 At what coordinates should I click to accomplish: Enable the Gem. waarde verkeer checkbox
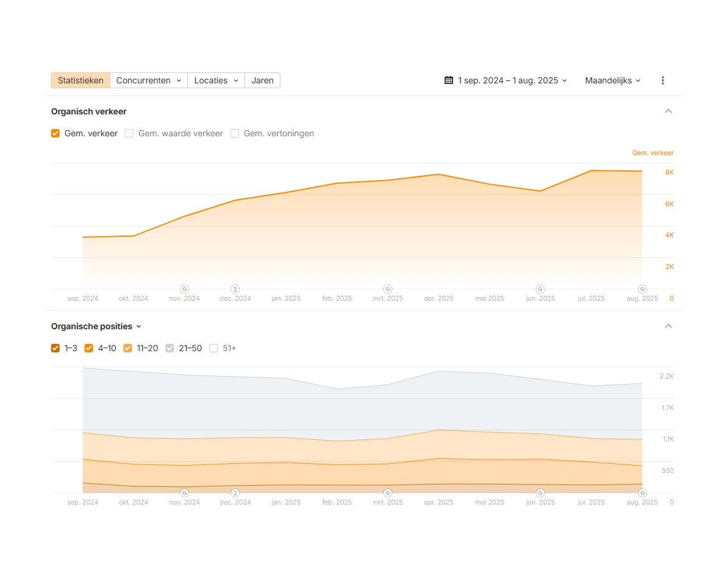(129, 133)
